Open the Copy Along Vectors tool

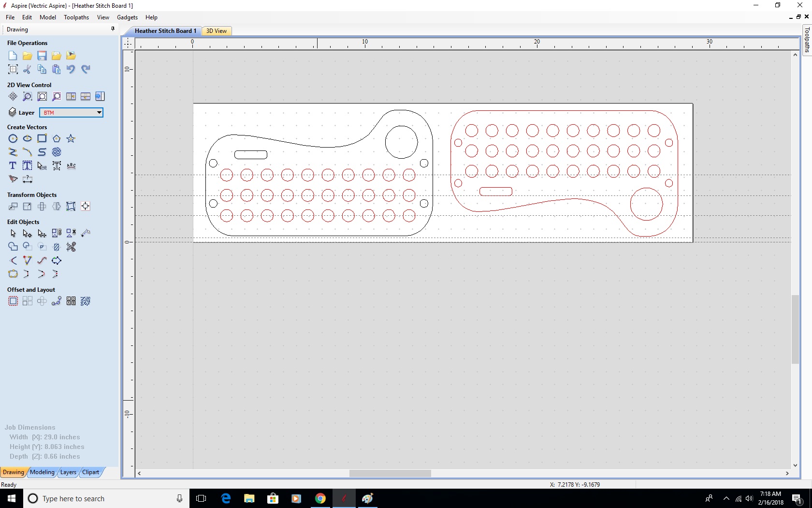(57, 301)
